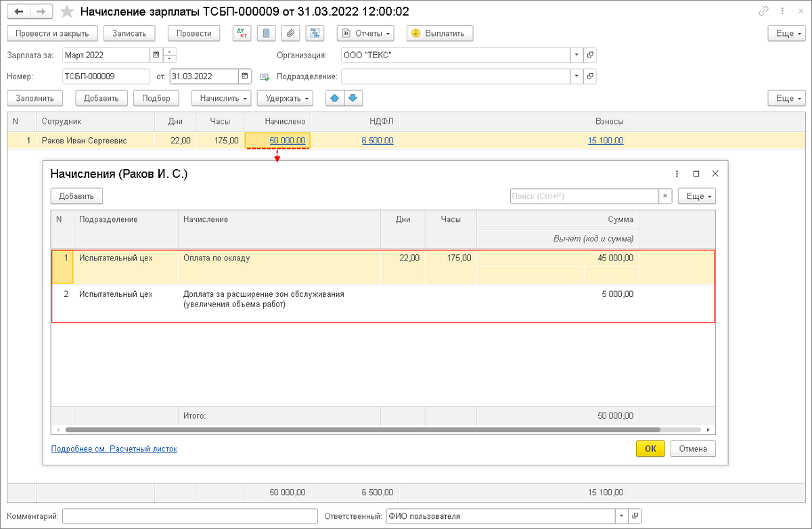
Task: Select the Доплата за расширение зон обслуживания row
Action: 383,302
